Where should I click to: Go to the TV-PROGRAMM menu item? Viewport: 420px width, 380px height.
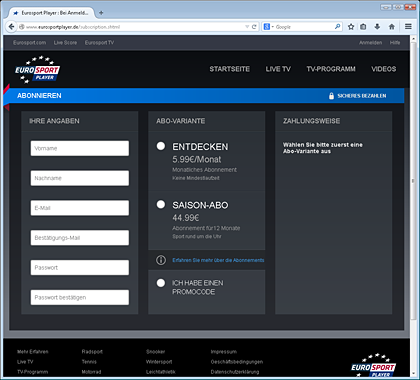tap(331, 69)
